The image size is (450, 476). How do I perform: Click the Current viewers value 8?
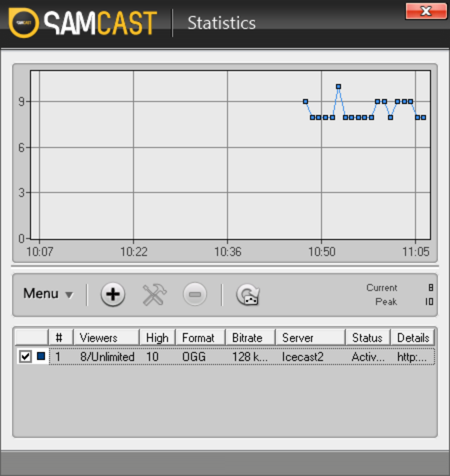431,287
